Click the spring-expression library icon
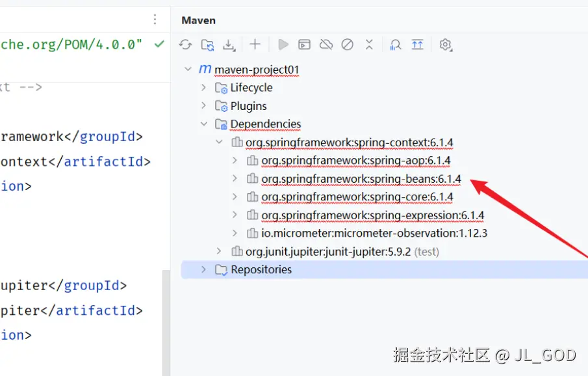588x376 pixels. [252, 215]
